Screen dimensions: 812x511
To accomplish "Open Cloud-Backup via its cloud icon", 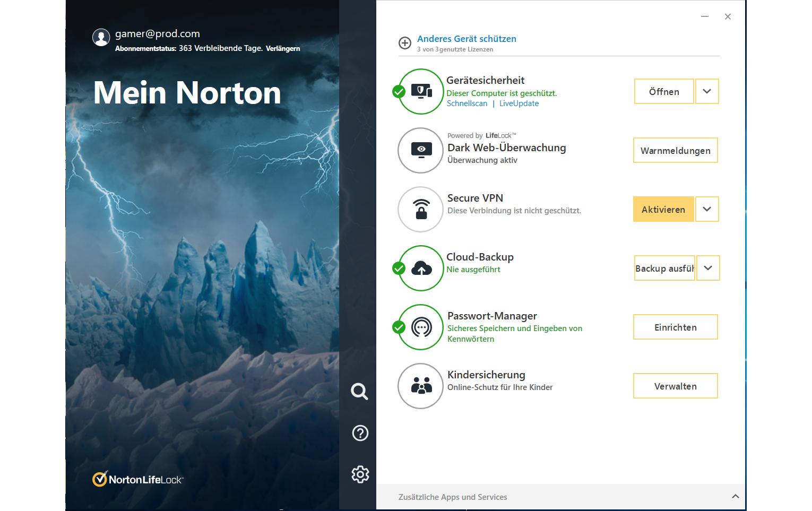I will (x=420, y=268).
